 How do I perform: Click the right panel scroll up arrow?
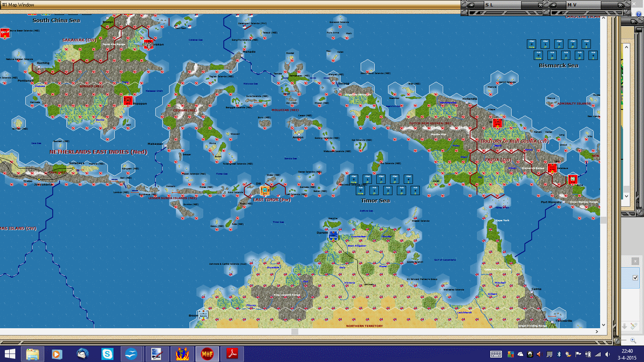626,47
